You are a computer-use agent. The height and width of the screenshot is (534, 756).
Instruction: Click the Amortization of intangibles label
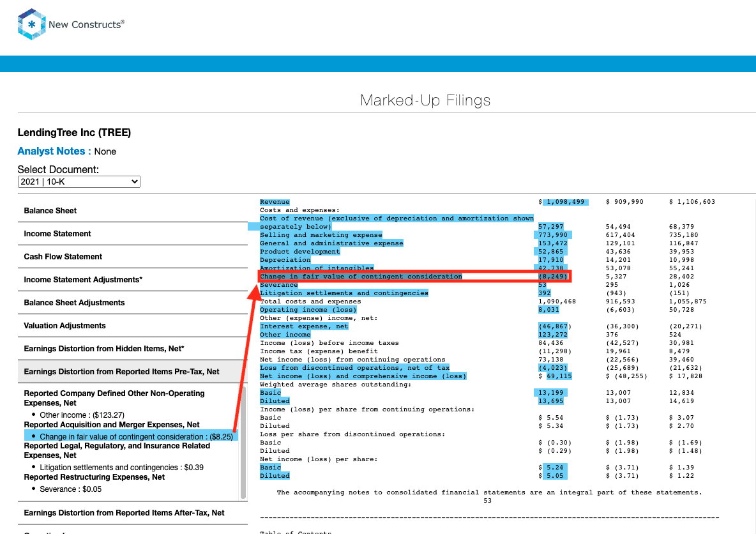(x=316, y=268)
